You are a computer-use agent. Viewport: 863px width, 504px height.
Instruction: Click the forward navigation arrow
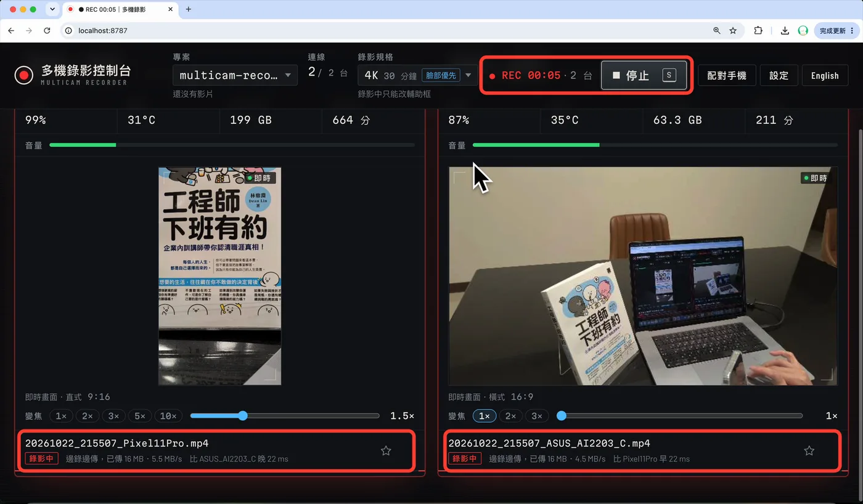click(29, 30)
